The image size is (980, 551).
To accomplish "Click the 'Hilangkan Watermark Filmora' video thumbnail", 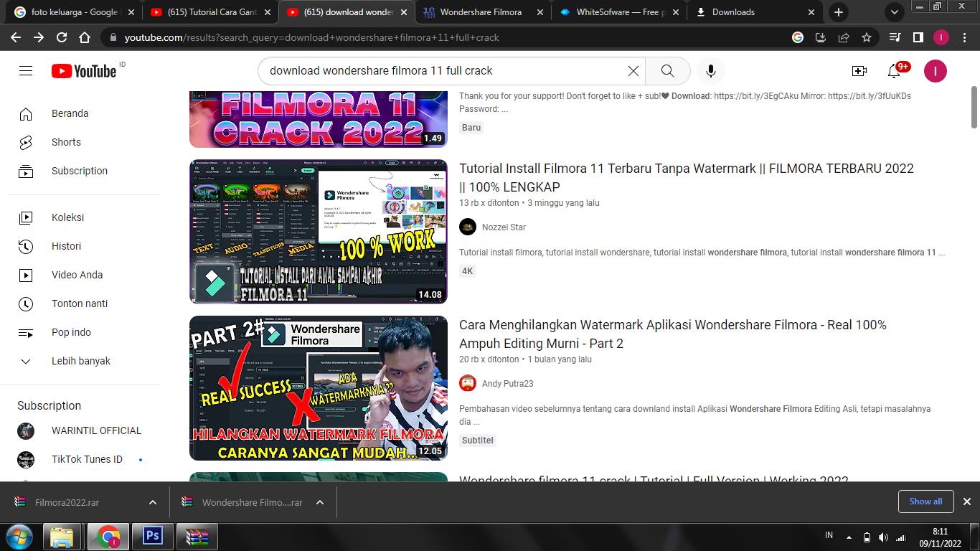I will 318,388.
